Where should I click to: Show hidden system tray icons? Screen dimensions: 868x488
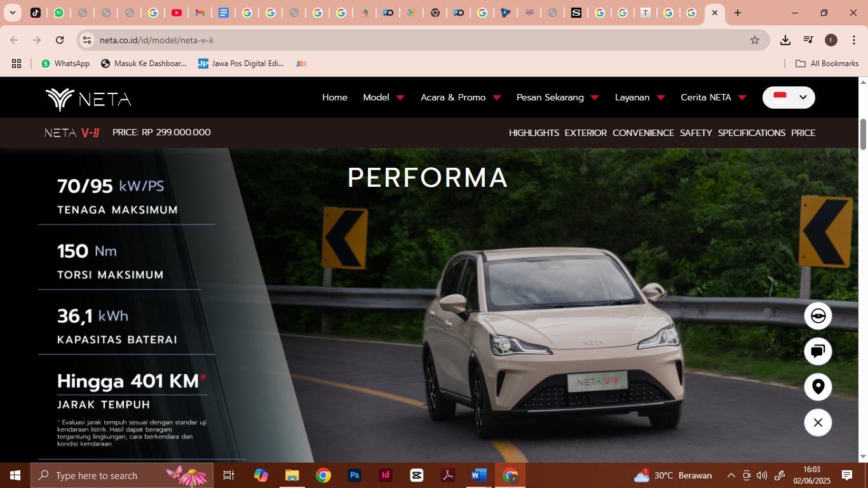[x=731, y=475]
